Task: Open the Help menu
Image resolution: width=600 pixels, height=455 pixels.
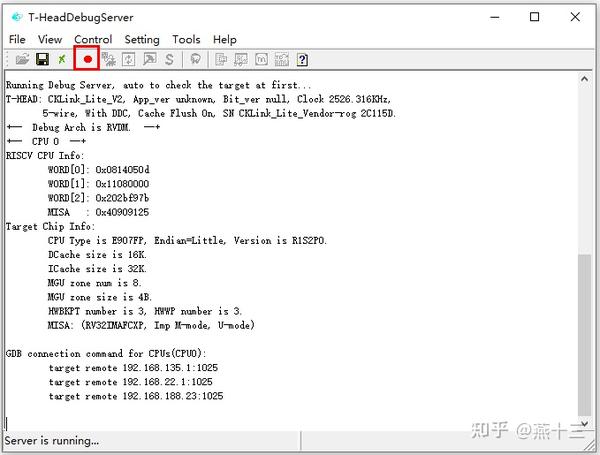Action: 225,39
